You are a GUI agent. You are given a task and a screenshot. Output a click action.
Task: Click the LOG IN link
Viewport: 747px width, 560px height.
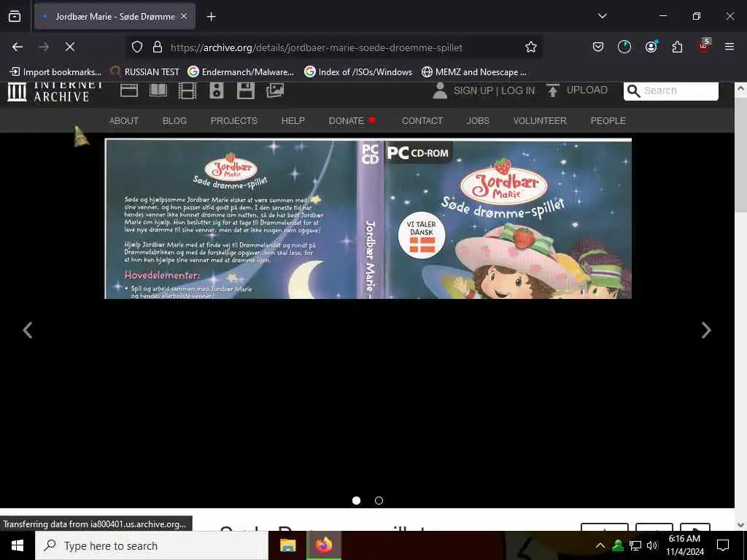click(518, 90)
